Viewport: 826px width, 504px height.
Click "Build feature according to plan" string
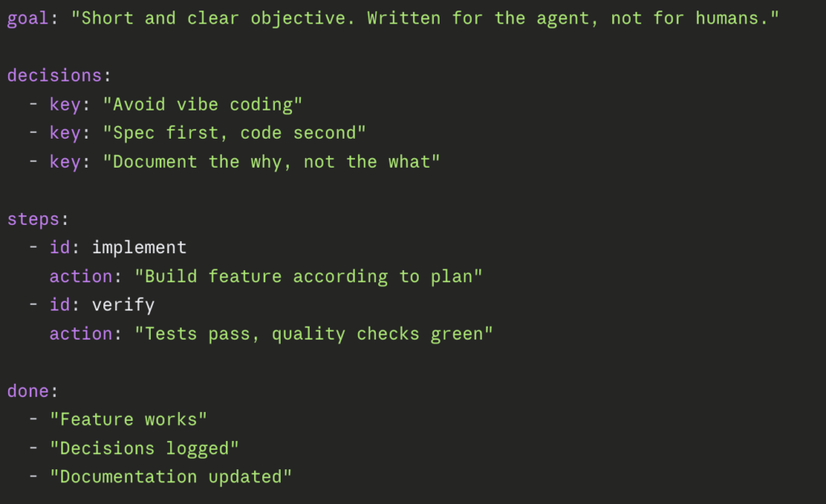(x=308, y=277)
